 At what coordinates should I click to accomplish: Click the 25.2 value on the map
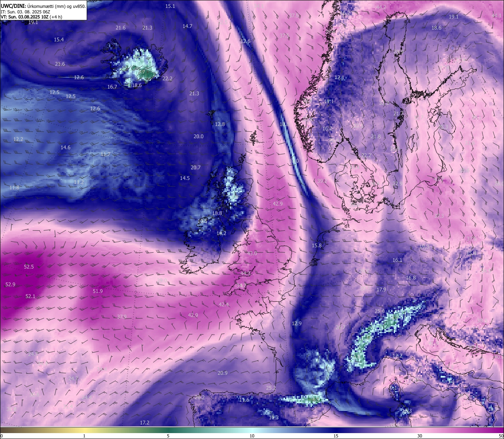click(271, 388)
